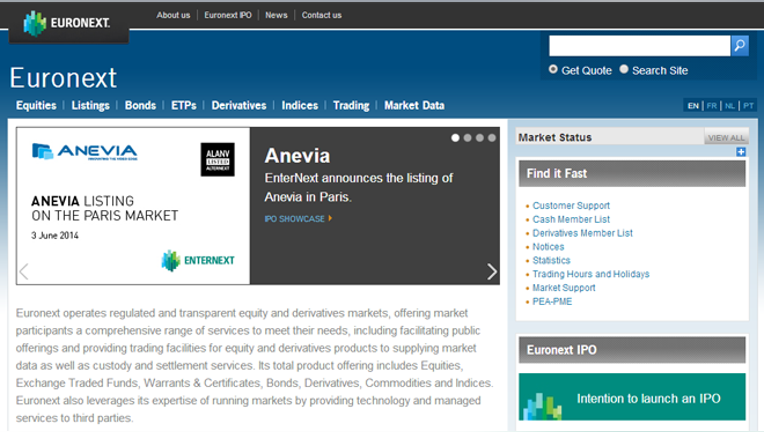Go to next carousel slide arrow
Screen dimensions: 764x432
pos(492,271)
